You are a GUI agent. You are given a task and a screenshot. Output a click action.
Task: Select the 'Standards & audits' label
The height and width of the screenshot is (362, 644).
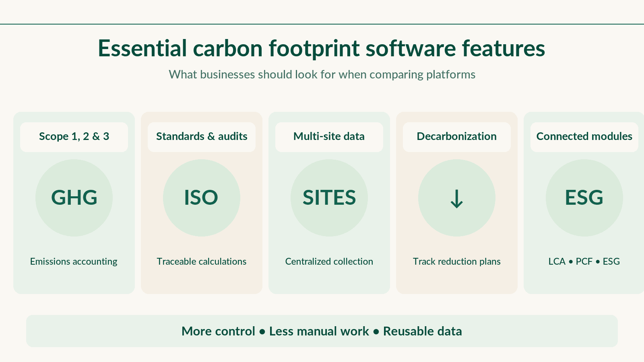[202, 137]
